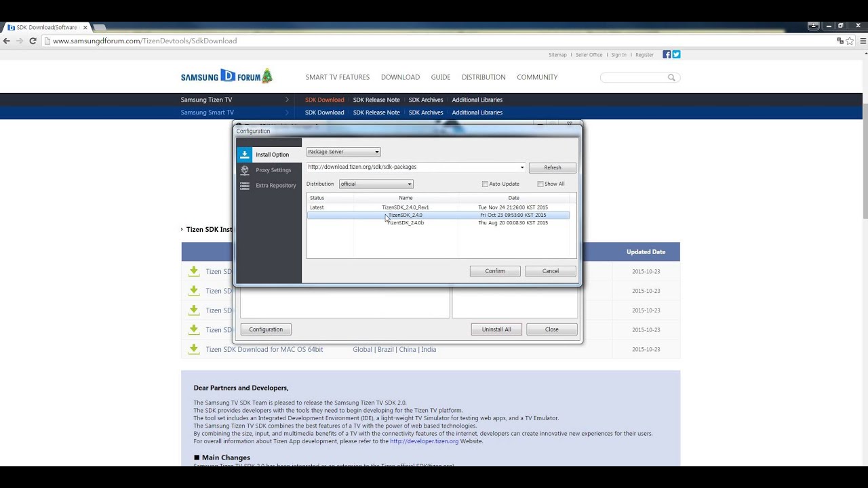Click the first green download arrow in table
868x488 pixels.
pos(194,271)
